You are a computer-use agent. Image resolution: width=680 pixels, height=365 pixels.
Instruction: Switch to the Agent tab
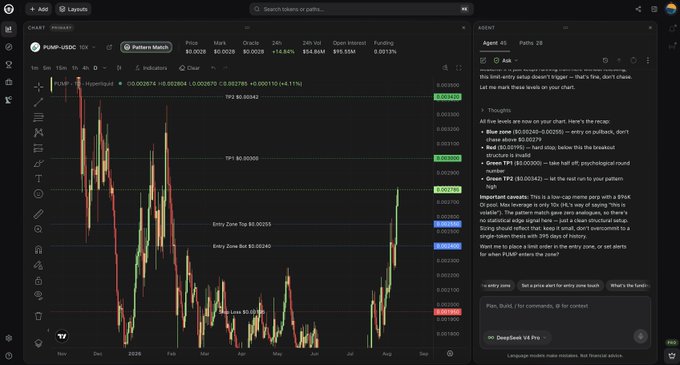[x=494, y=43]
